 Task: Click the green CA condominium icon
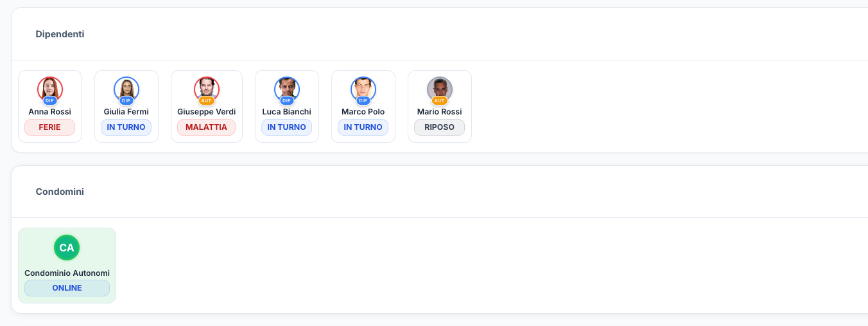coord(67,248)
